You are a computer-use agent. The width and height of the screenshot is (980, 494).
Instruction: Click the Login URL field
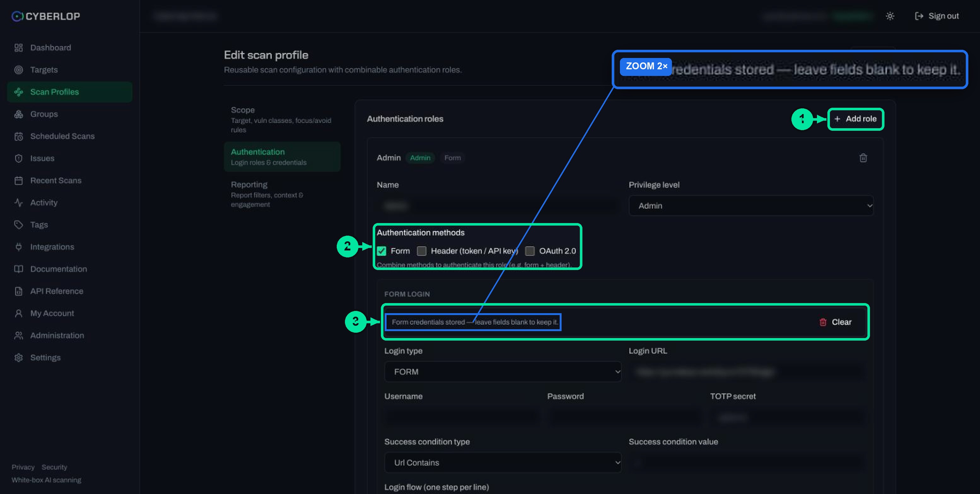click(x=747, y=372)
